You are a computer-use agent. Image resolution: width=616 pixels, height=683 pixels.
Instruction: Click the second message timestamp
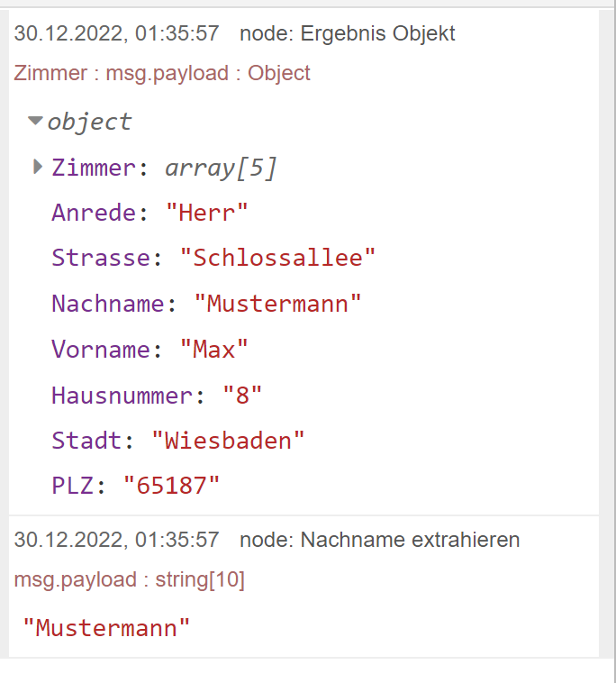(x=116, y=540)
